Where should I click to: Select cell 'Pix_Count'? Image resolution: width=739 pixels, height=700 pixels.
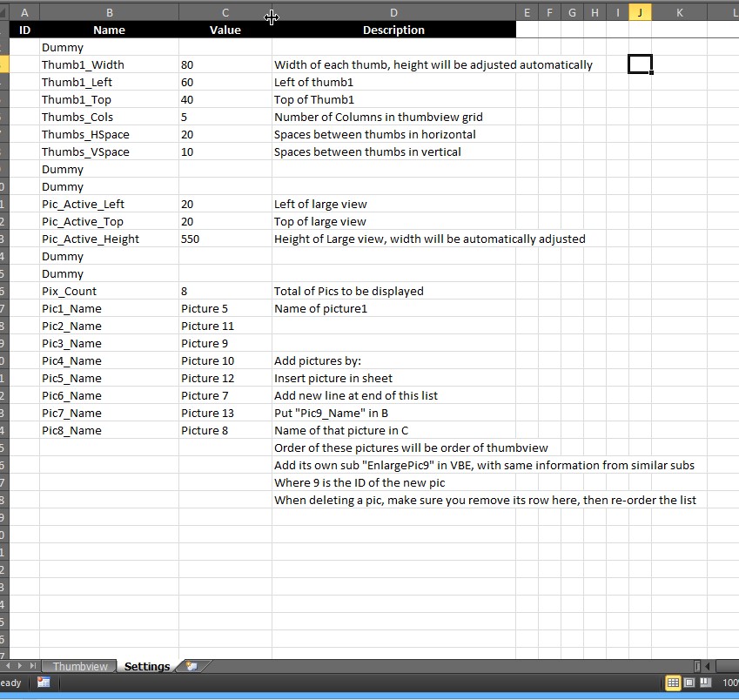pos(110,292)
